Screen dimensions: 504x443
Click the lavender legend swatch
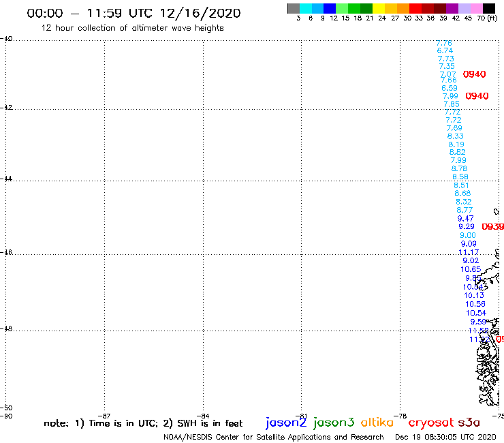point(464,8)
